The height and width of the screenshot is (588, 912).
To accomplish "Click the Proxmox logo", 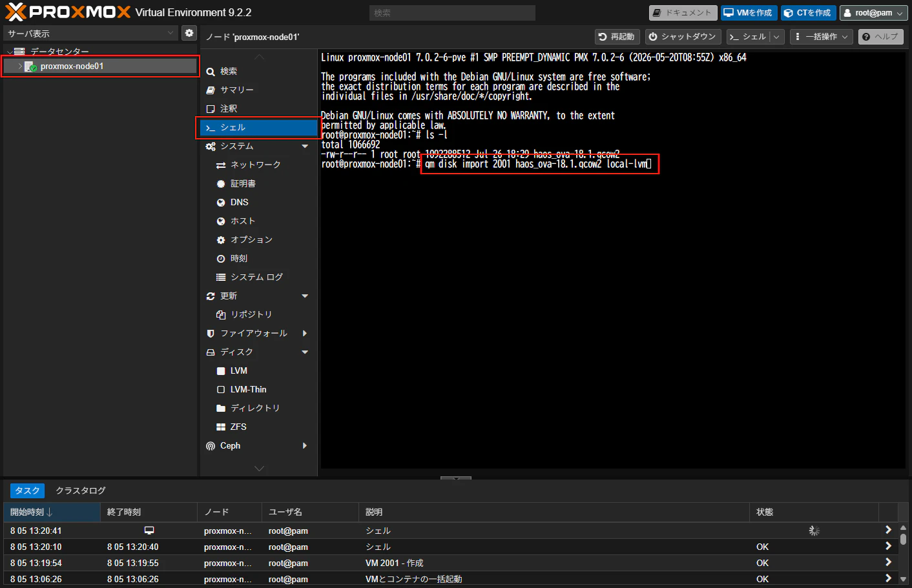I will pos(68,12).
